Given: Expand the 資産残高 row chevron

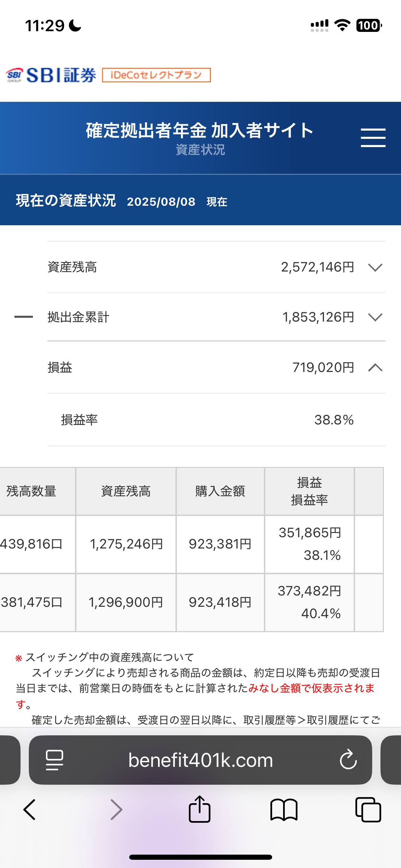Looking at the screenshot, I should [x=375, y=267].
